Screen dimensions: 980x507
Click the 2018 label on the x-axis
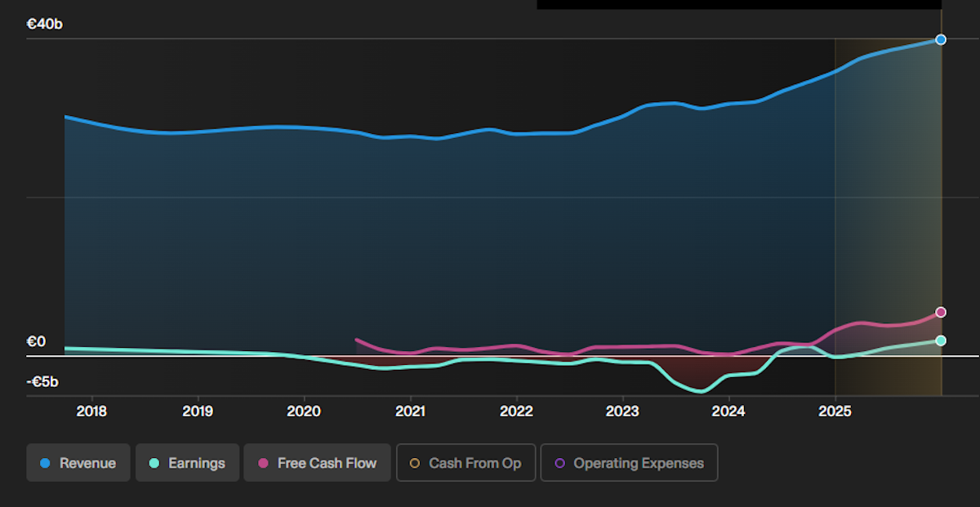coord(91,411)
